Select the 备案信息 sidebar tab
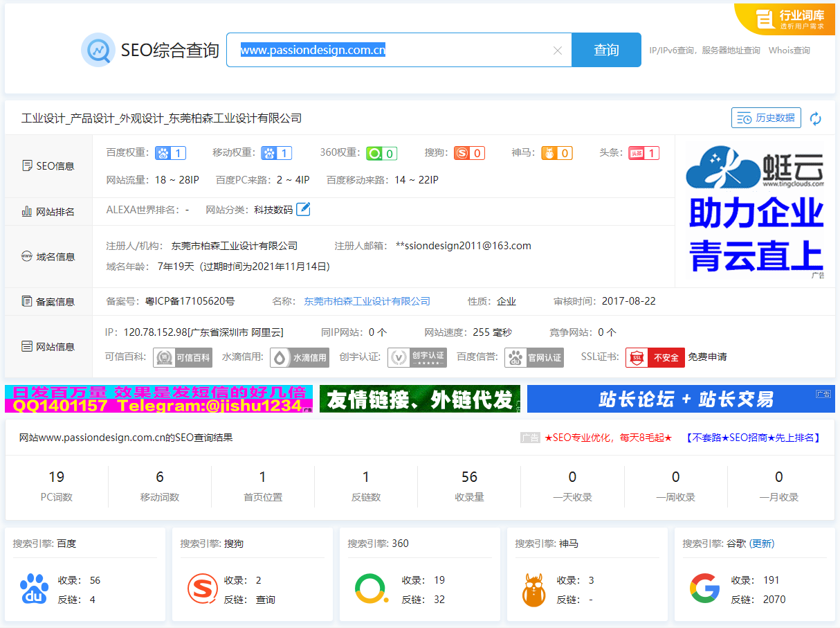Image resolution: width=840 pixels, height=628 pixels. coord(48,301)
